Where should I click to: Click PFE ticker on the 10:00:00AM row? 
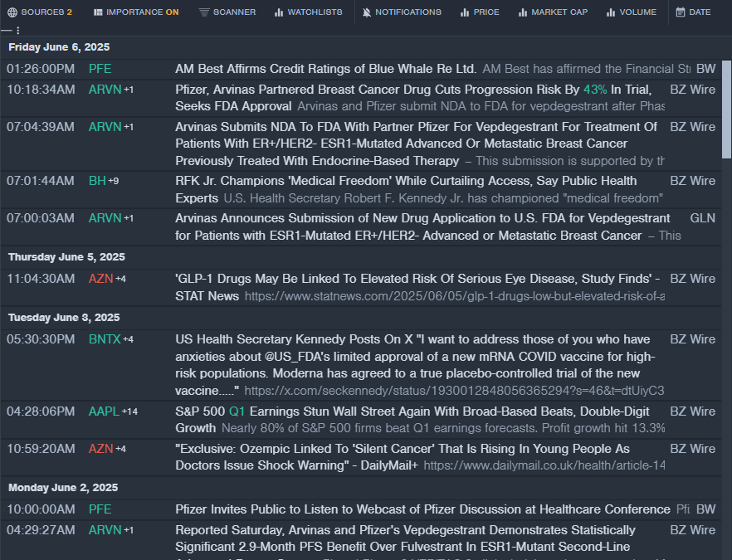(100, 509)
